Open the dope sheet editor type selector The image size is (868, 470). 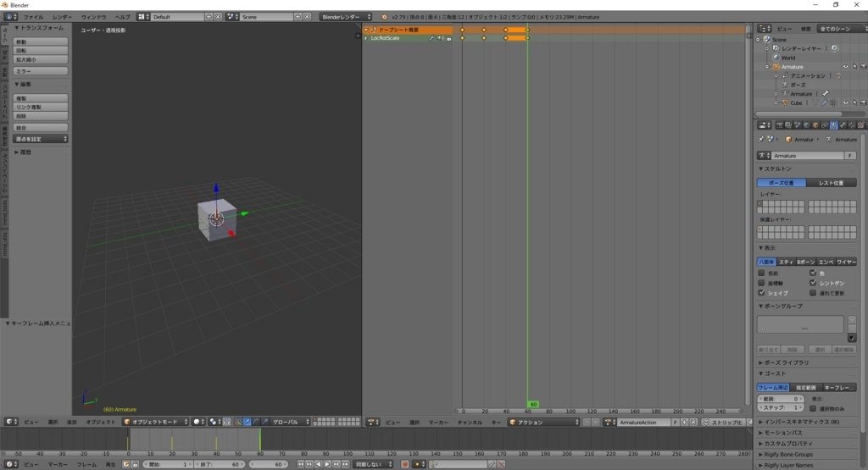point(372,423)
